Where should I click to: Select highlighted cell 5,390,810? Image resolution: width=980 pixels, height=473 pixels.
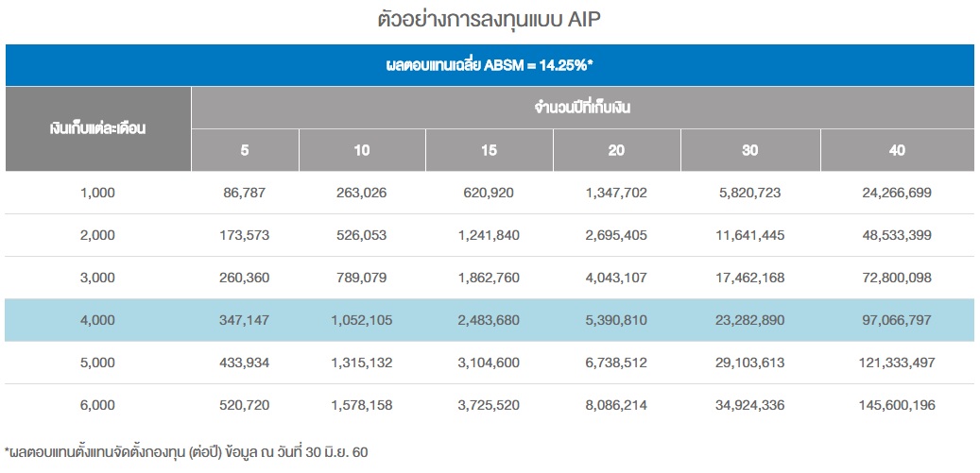pyautogui.click(x=616, y=320)
